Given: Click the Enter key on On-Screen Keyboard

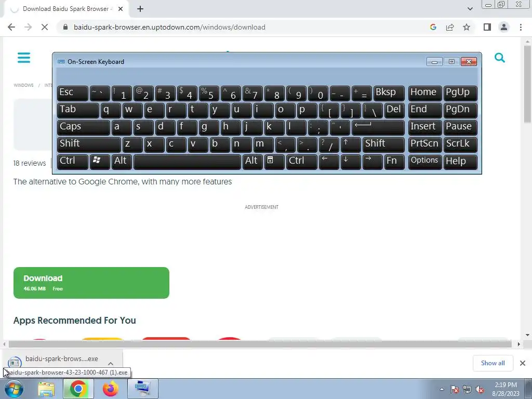Looking at the screenshot, I should tap(378, 127).
